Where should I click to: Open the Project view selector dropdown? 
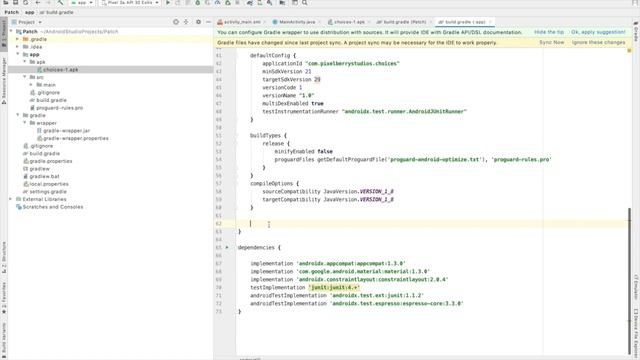coord(27,22)
